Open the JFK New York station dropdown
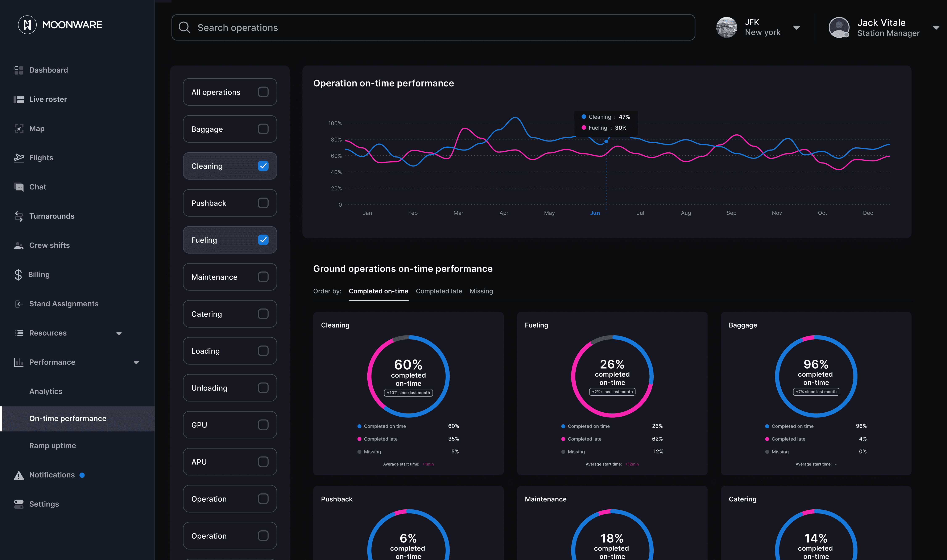The image size is (947, 560). click(796, 28)
